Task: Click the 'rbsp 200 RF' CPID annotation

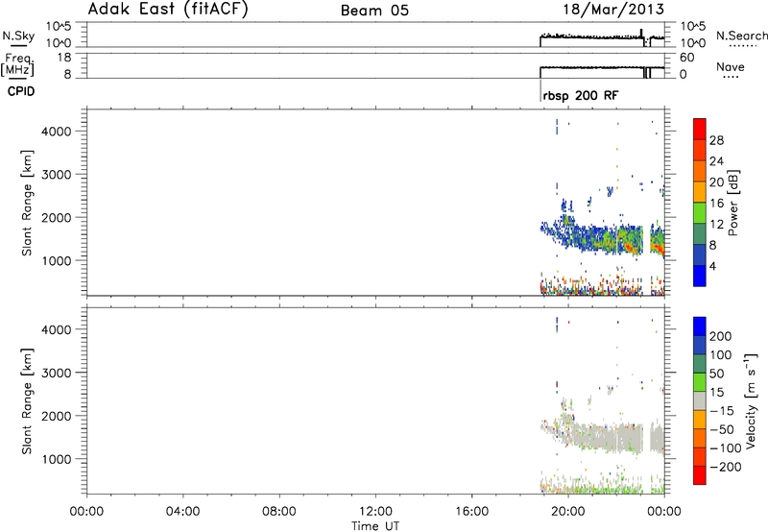Action: [x=581, y=95]
